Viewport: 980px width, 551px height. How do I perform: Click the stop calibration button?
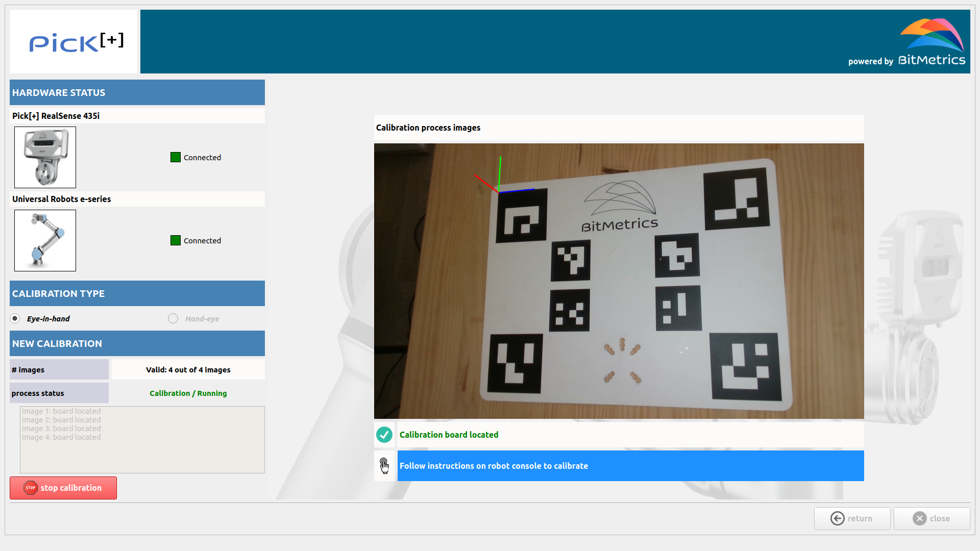click(x=63, y=488)
